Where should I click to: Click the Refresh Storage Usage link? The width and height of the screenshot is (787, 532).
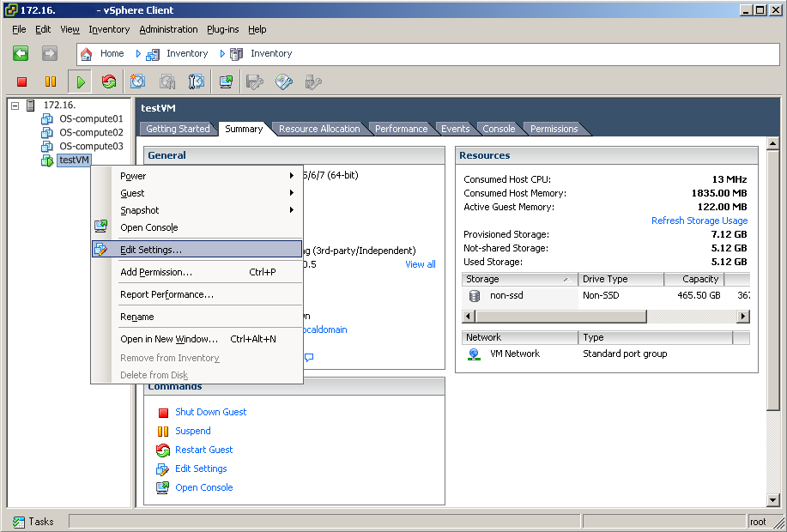pyautogui.click(x=699, y=221)
